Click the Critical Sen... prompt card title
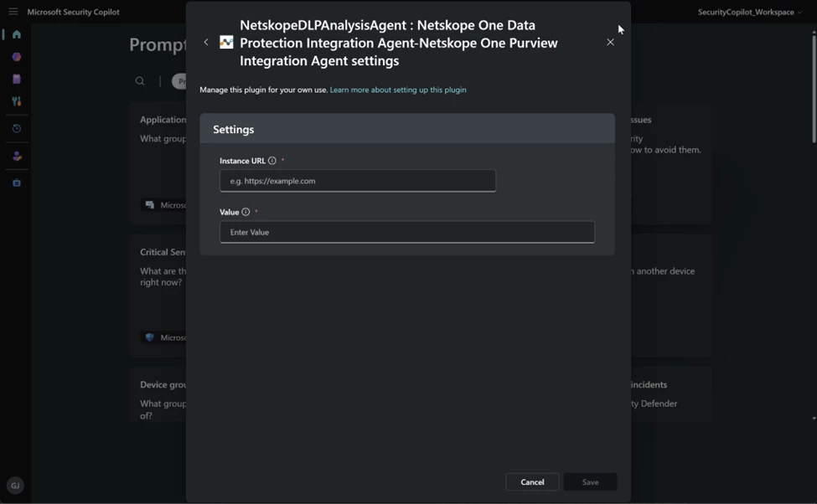This screenshot has height=504, width=817. 163,252
